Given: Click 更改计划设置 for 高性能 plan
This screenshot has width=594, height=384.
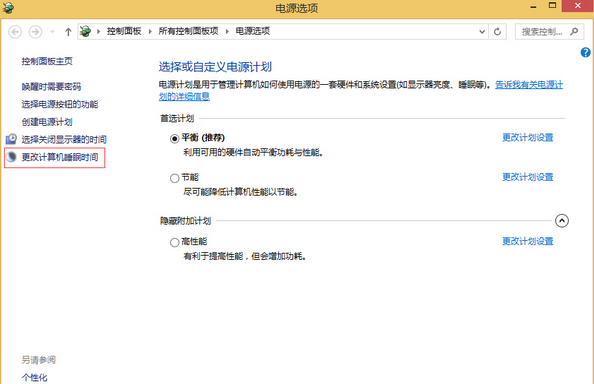Looking at the screenshot, I should click(528, 241).
